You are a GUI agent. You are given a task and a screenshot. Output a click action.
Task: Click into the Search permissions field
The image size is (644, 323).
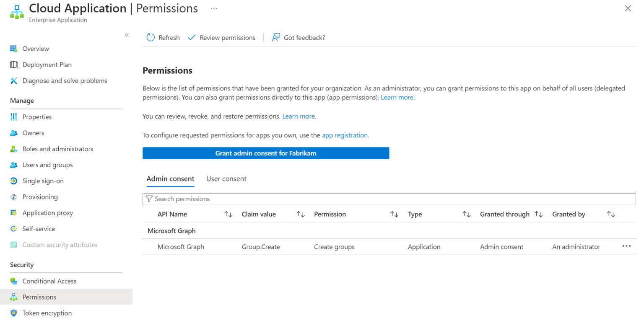[x=389, y=199]
